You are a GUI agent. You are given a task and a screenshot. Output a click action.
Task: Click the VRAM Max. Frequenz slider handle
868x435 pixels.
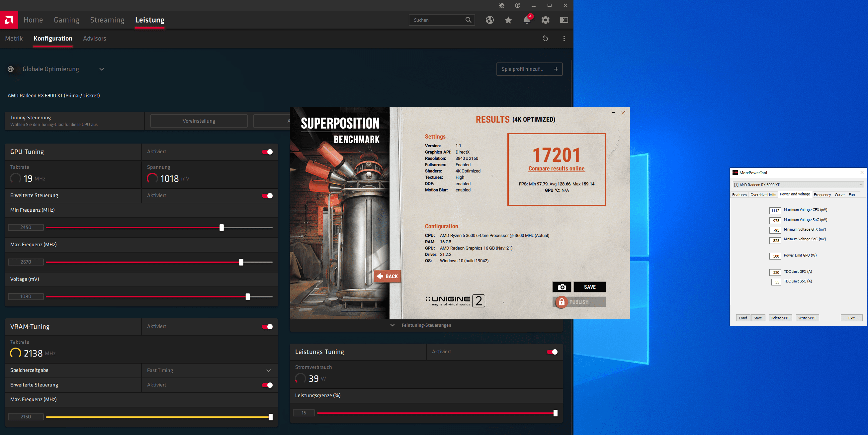(270, 417)
